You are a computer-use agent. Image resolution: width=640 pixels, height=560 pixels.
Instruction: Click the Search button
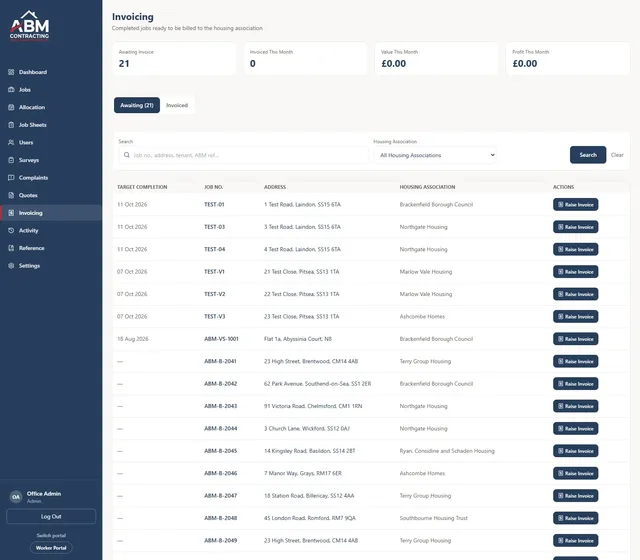(588, 155)
